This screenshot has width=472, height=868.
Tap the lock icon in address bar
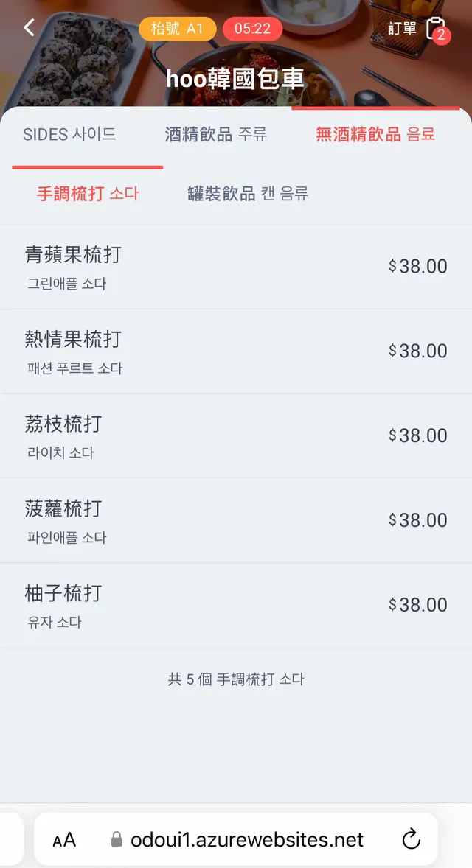(x=116, y=840)
